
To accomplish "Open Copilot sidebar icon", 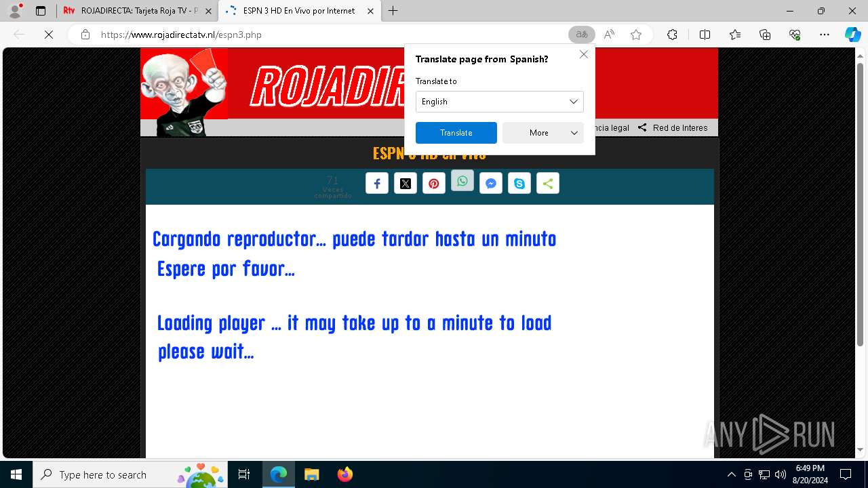I will pos(852,35).
